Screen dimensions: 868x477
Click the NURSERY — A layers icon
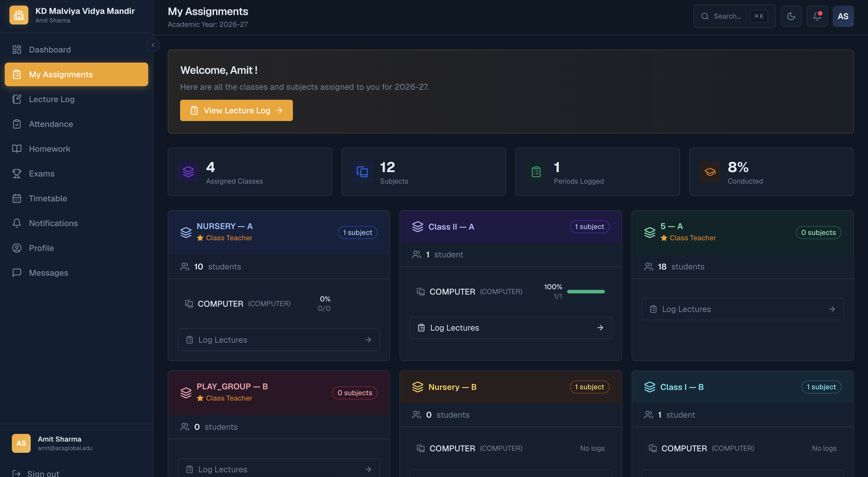[186, 232]
